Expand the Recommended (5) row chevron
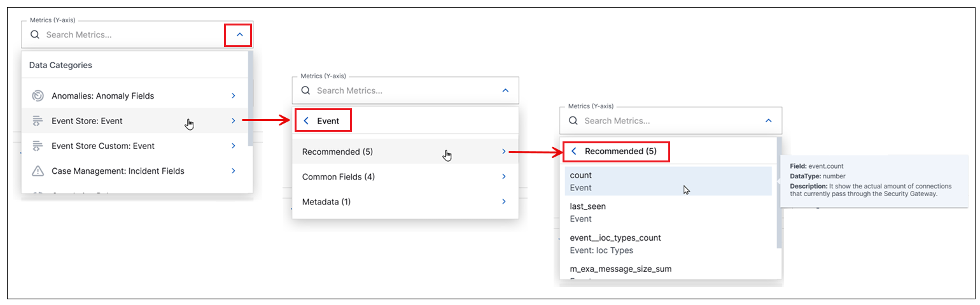The image size is (980, 305). click(x=503, y=152)
